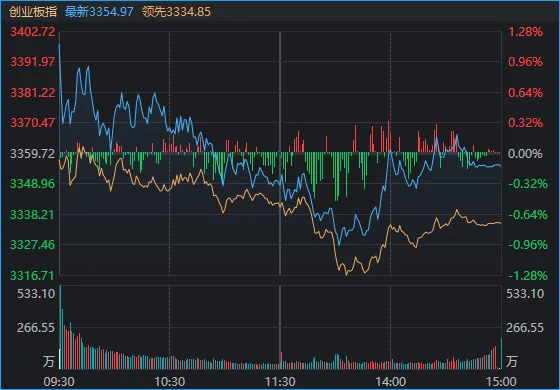
Task: Click the 0.96% positive percent label
Action: (525, 62)
